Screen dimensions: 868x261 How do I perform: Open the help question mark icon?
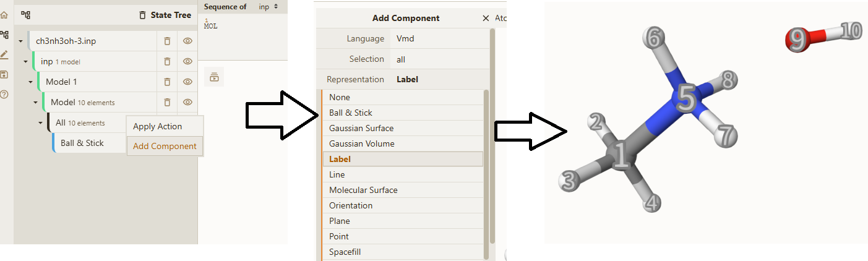[4, 95]
